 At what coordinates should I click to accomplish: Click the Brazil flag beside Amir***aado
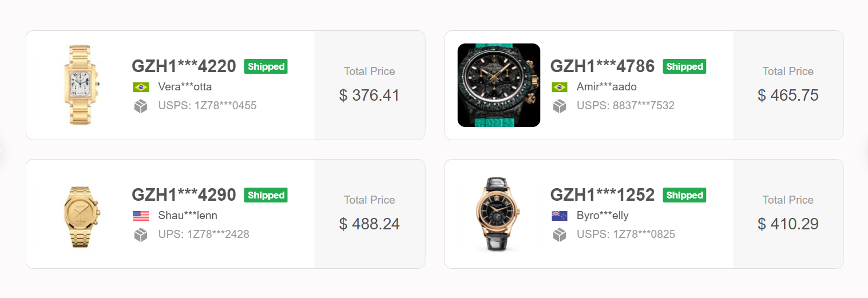[559, 87]
